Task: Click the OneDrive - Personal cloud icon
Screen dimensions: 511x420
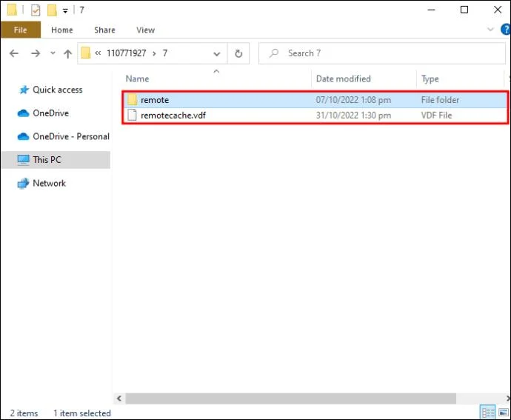Action: [23, 136]
